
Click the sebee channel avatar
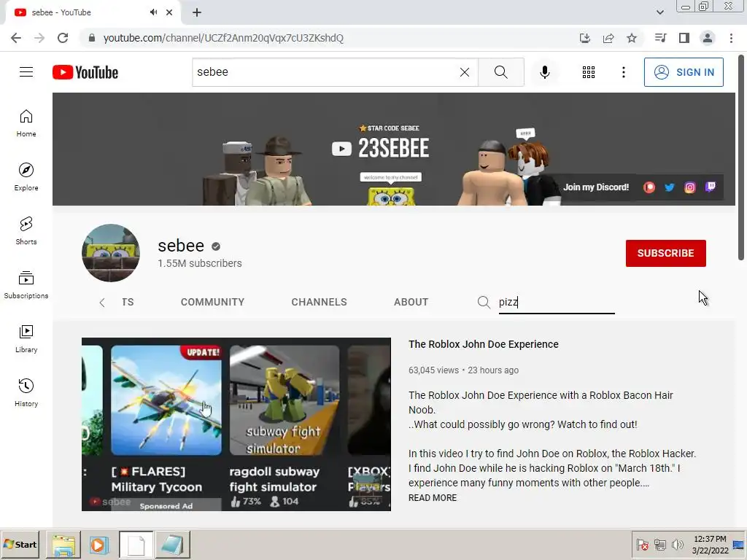111,253
